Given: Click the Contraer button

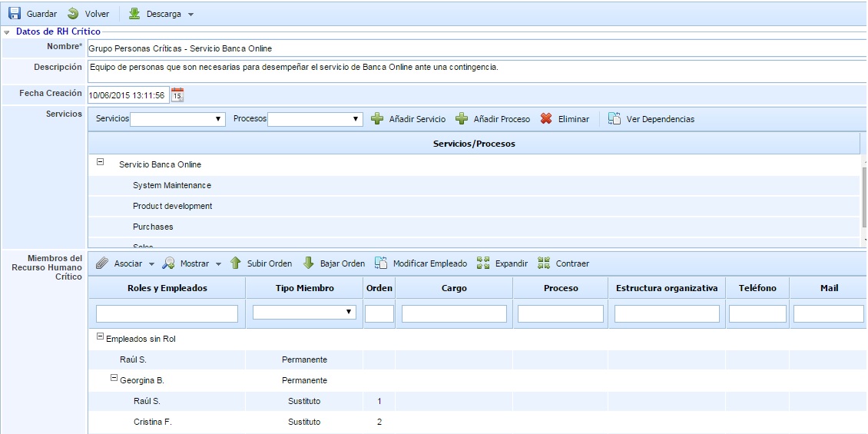Looking at the screenshot, I should tap(564, 263).
